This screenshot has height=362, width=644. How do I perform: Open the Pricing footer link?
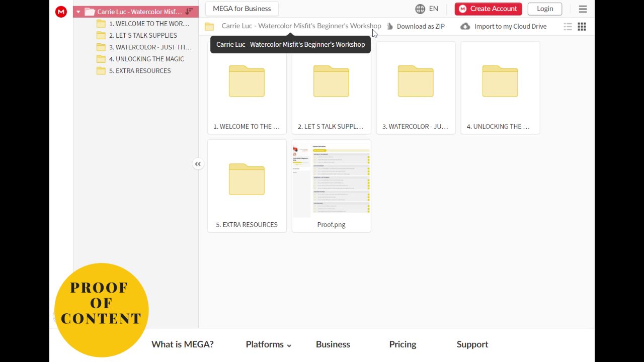point(403,344)
